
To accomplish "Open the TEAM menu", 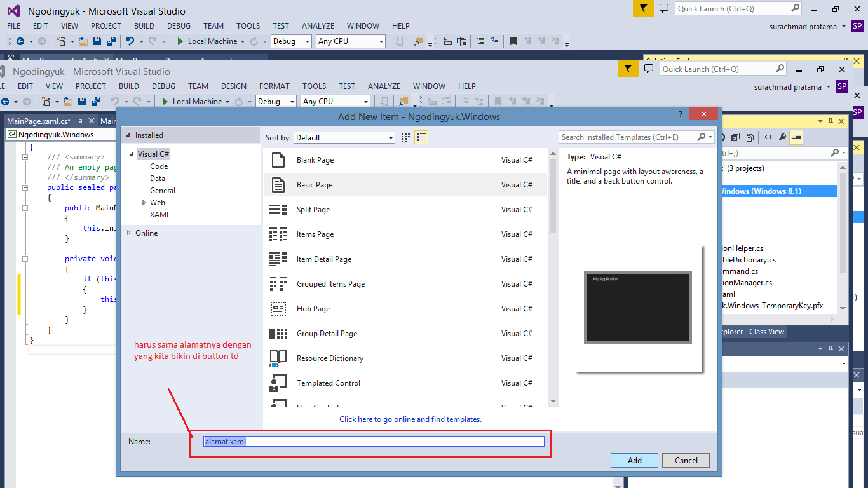I will coord(198,86).
